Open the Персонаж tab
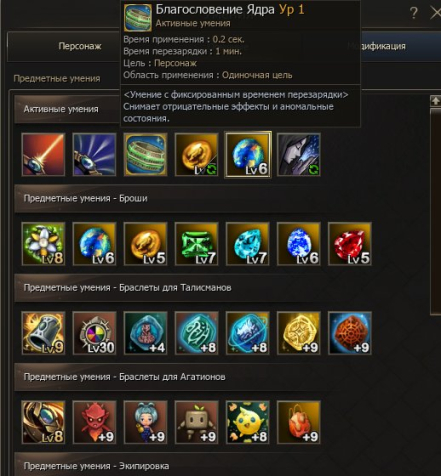 tap(80, 46)
